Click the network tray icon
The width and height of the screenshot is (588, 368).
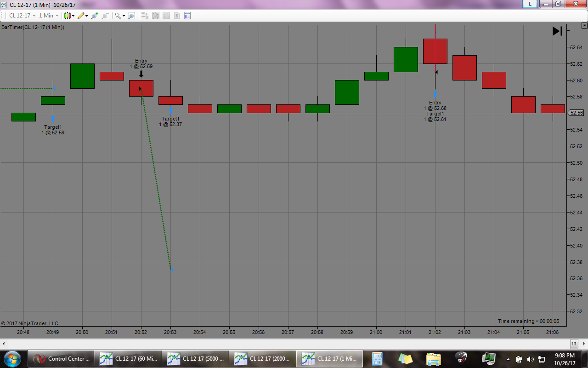[x=542, y=359]
